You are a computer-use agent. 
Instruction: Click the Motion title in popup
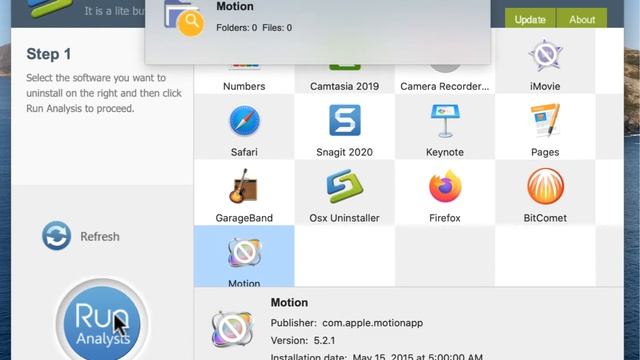(x=235, y=6)
